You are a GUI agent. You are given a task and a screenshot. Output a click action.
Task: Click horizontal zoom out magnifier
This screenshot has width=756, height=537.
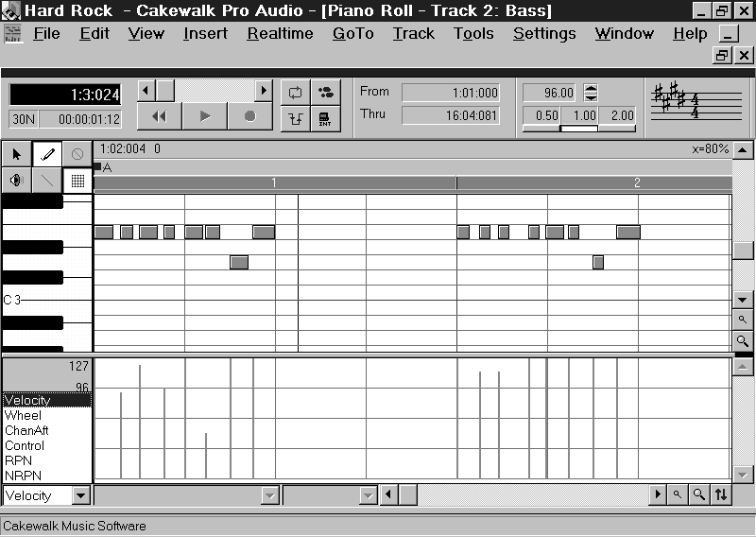[x=678, y=495]
